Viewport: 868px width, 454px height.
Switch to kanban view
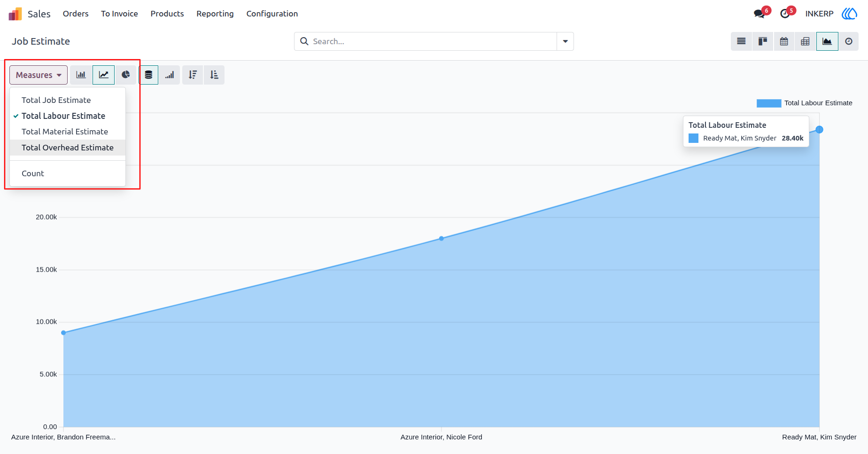click(x=763, y=41)
